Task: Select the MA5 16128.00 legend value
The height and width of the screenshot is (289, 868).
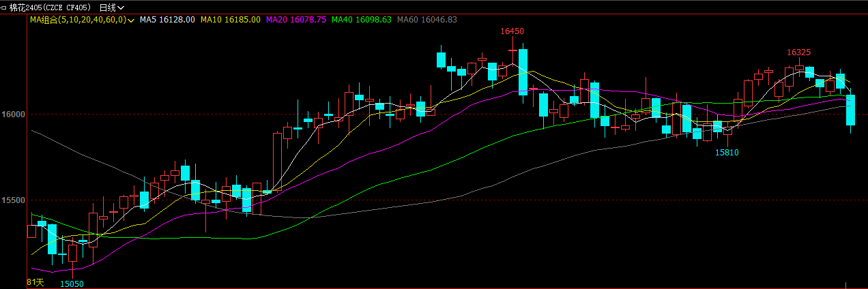Action: point(167,20)
